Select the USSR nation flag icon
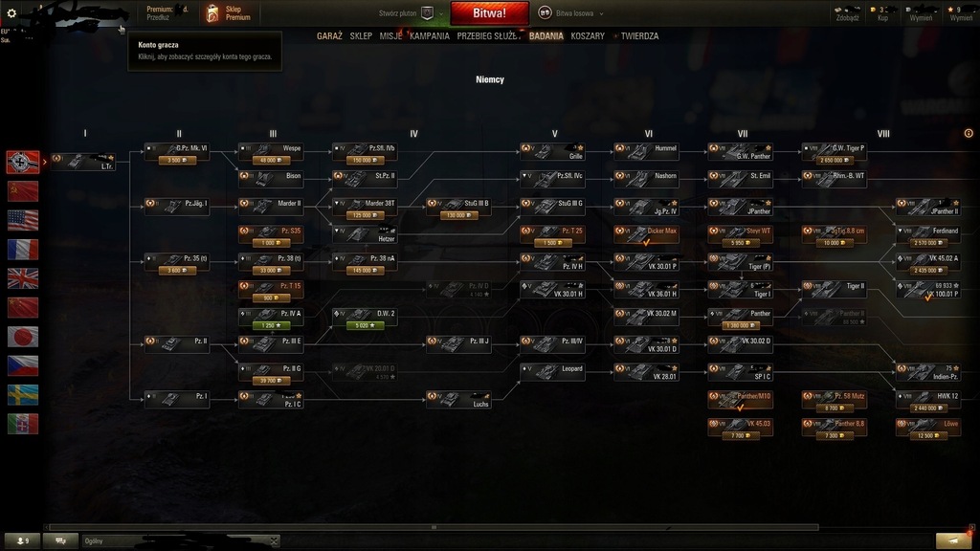Image resolution: width=980 pixels, height=551 pixels. point(23,191)
